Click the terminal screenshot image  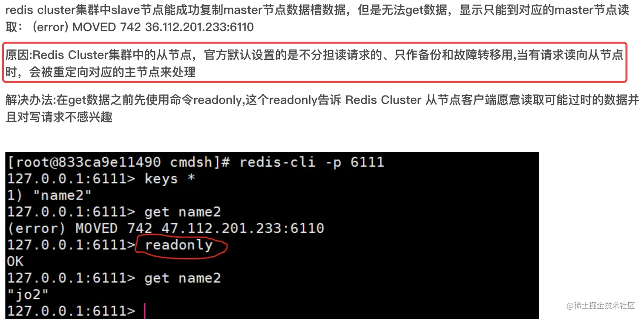(272, 236)
